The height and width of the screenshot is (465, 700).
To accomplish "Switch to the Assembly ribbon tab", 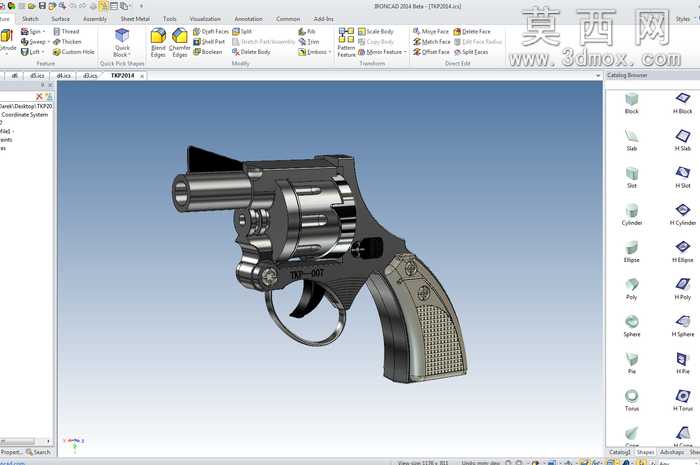I will (x=95, y=19).
